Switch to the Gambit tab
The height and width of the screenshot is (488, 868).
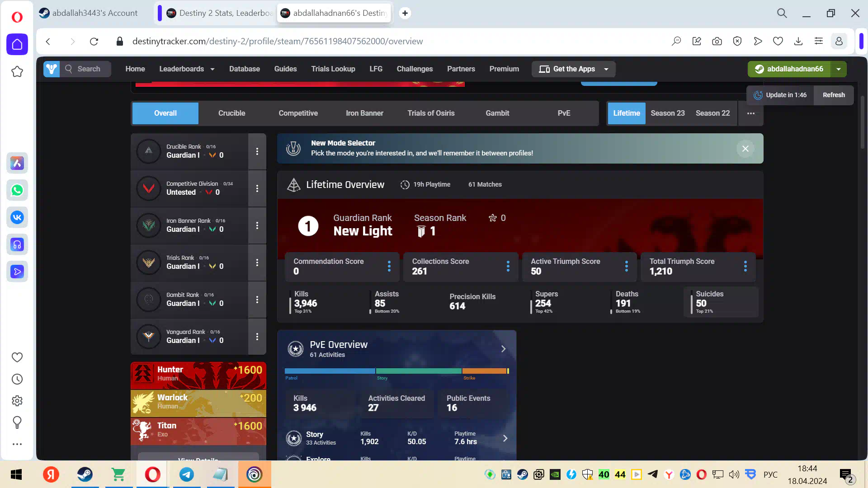pos(498,113)
